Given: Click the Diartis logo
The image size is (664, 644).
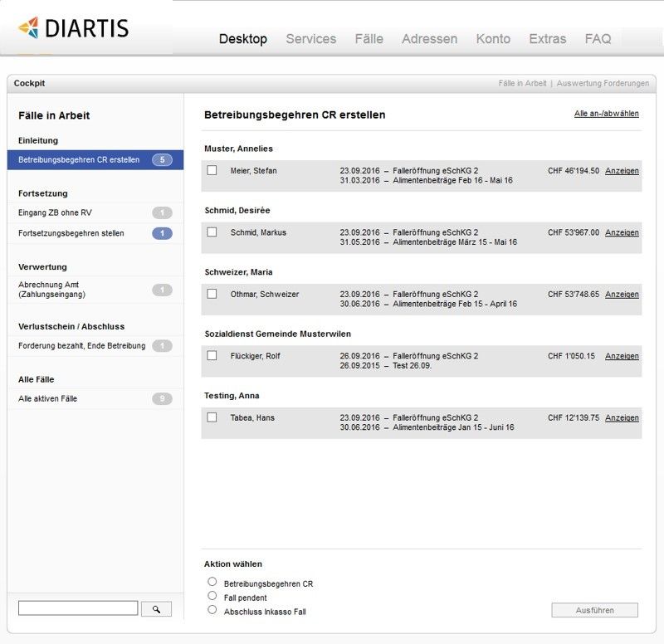Looking at the screenshot, I should click(x=74, y=28).
